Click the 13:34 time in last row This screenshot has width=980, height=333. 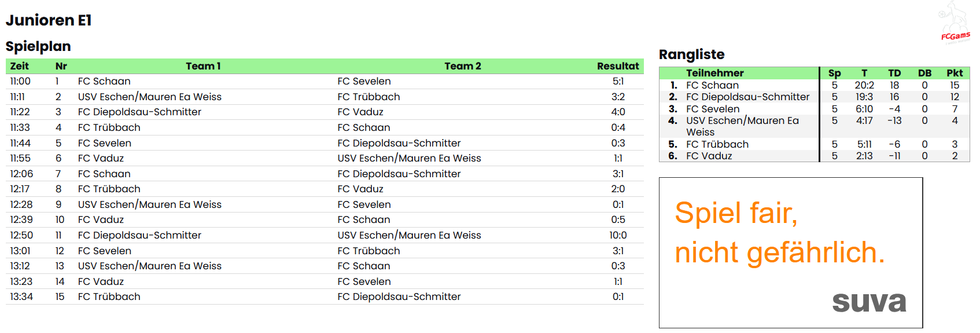tap(21, 297)
